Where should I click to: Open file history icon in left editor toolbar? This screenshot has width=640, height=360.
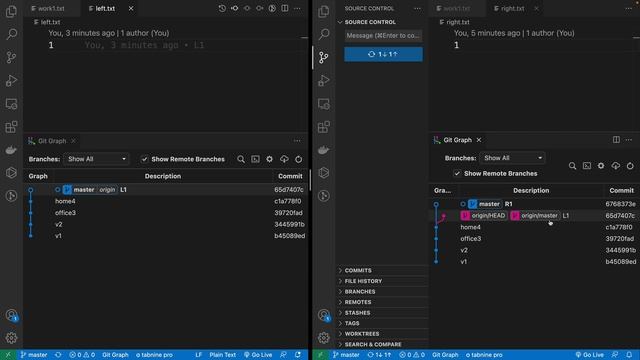tap(222, 8)
